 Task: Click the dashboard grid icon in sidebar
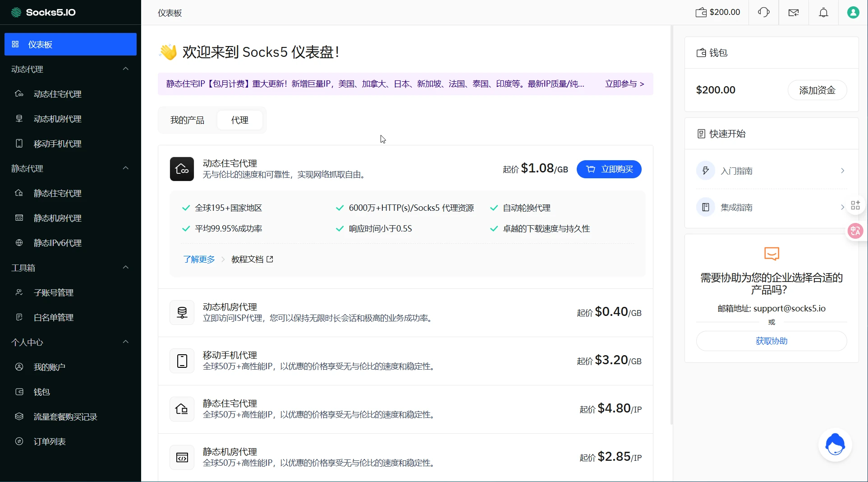(x=15, y=44)
